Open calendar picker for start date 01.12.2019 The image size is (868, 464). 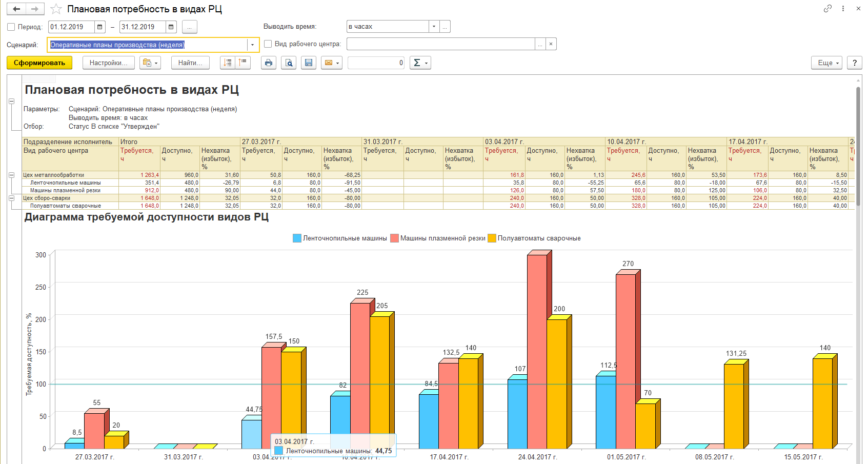pyautogui.click(x=100, y=27)
